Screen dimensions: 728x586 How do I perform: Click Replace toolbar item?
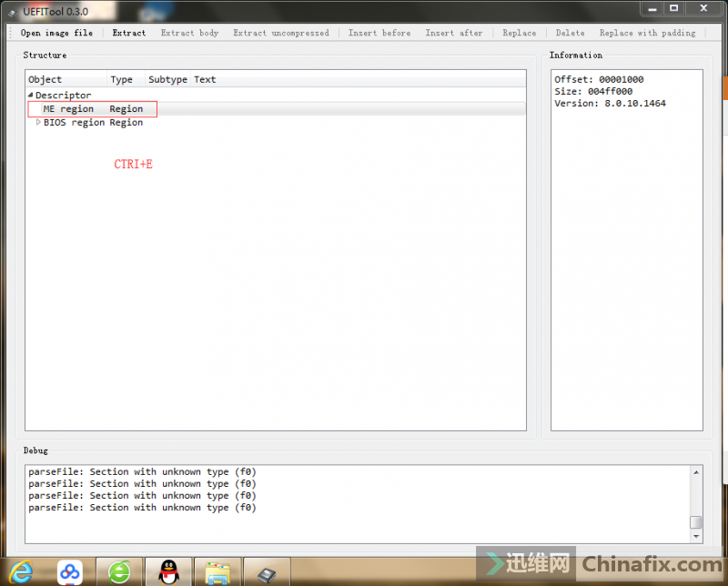[x=519, y=33]
